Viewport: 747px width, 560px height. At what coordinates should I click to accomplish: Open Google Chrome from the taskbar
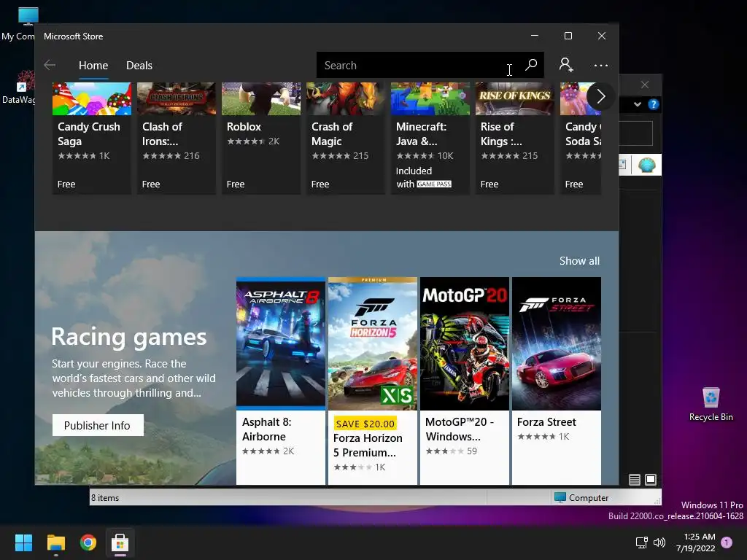click(x=88, y=542)
